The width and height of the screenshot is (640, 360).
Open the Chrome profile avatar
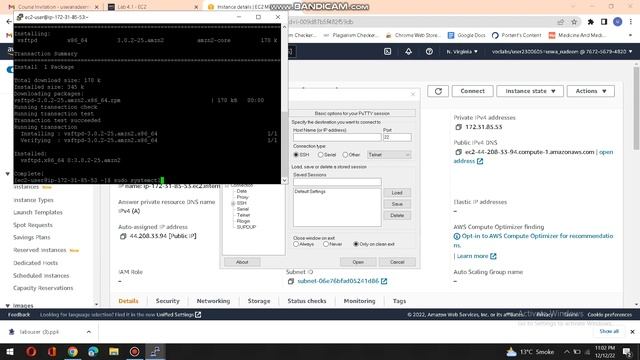(x=618, y=22)
